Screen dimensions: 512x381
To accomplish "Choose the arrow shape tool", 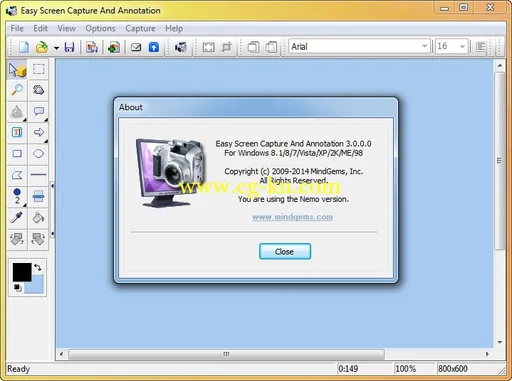I will [39, 133].
